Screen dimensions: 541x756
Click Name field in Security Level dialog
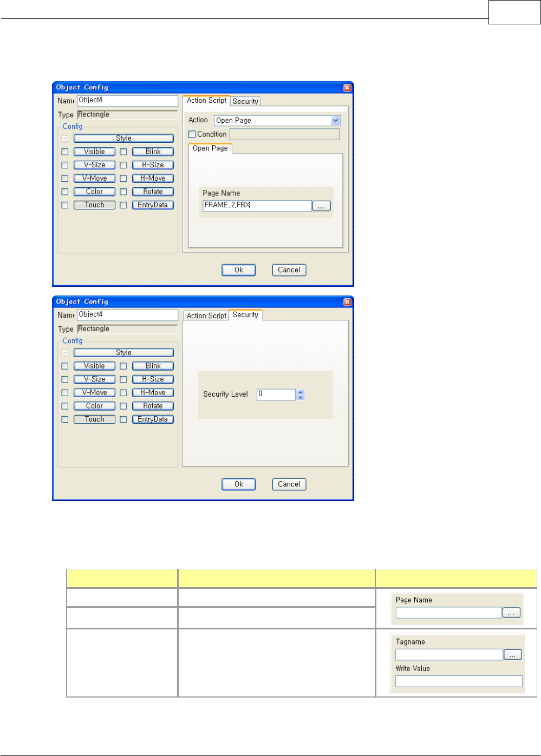pyautogui.click(x=127, y=315)
